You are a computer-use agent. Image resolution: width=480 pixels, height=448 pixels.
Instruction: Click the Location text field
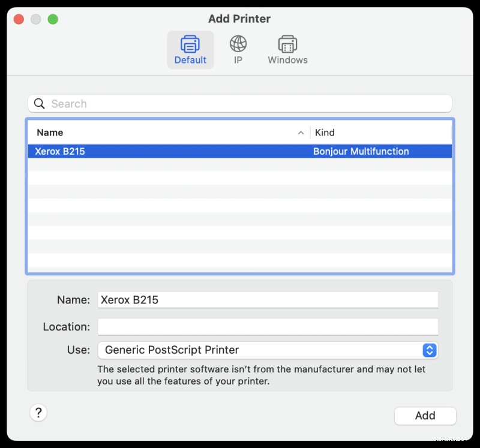(268, 327)
